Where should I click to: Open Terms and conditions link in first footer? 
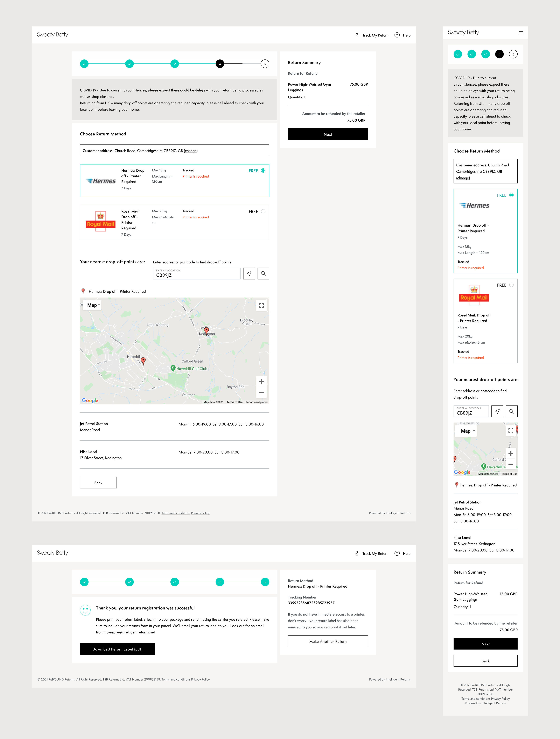(176, 513)
